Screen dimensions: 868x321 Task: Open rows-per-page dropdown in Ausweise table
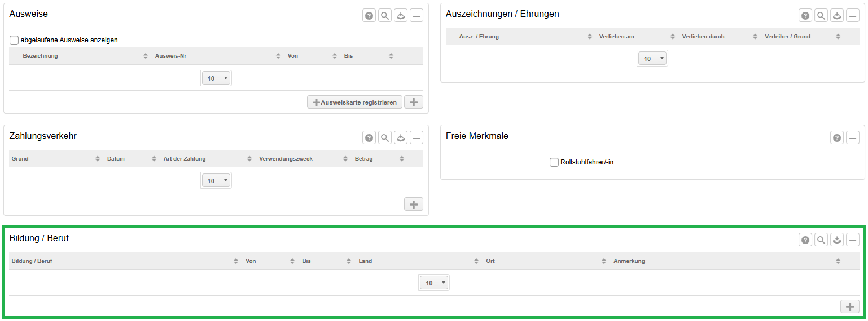click(x=216, y=79)
